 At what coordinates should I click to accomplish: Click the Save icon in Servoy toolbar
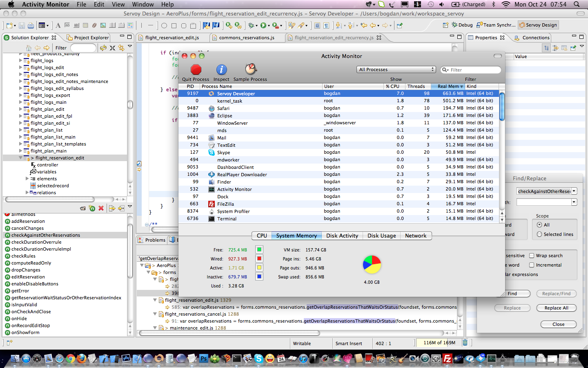[x=22, y=25]
